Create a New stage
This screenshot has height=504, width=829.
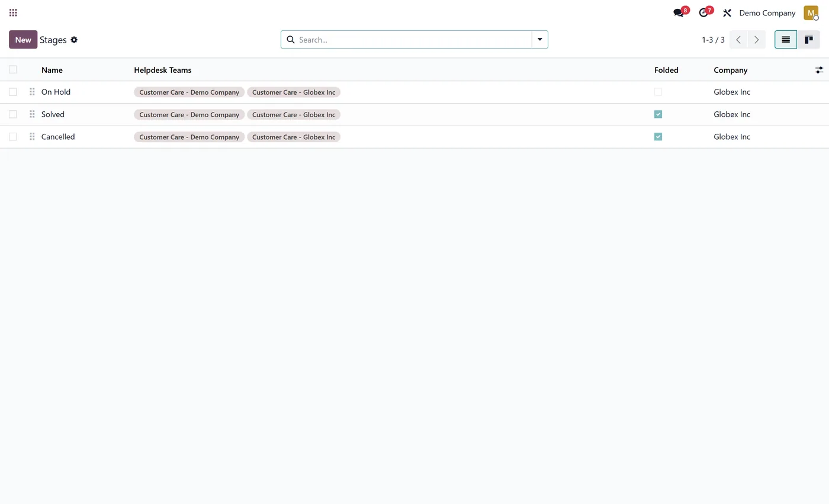(x=23, y=40)
